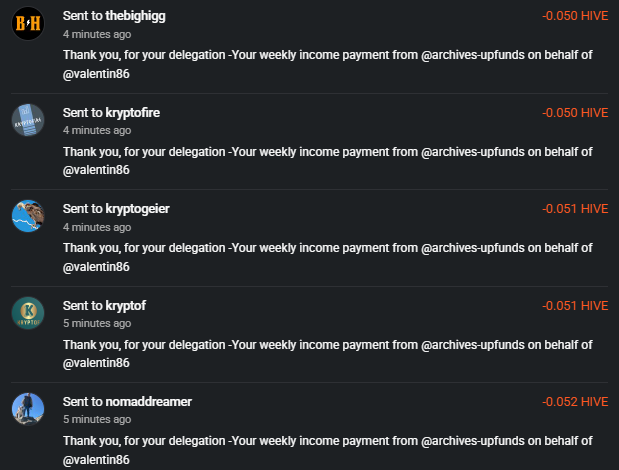Open nomaddreamer username link
Screen dimensions: 619x470
tap(148, 402)
